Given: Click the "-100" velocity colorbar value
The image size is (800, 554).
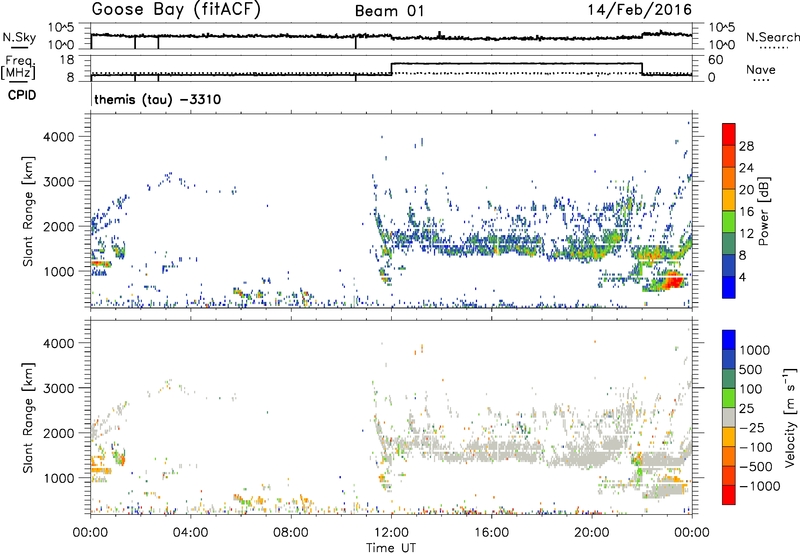Looking at the screenshot, I should tap(756, 447).
